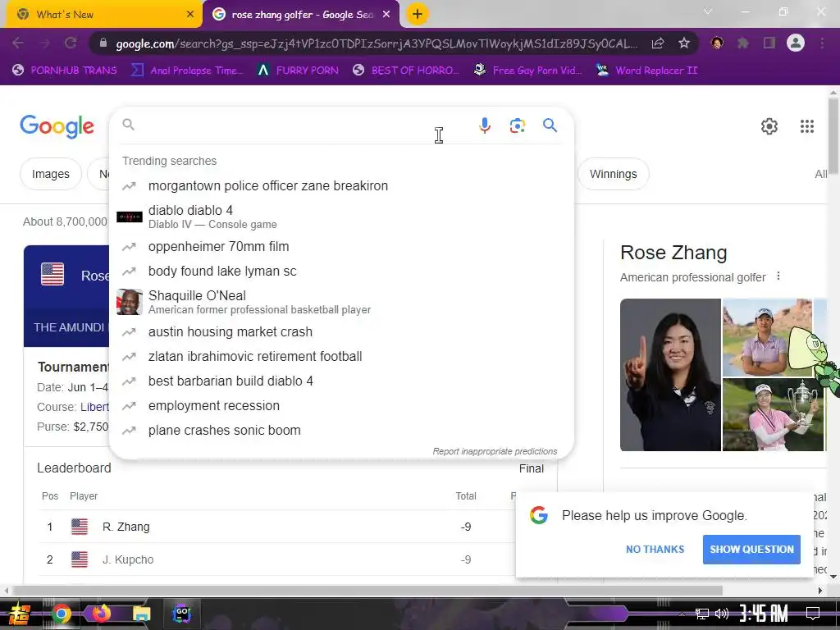Open the Word Replacer II bookmark
This screenshot has width=840, height=630.
pos(646,71)
